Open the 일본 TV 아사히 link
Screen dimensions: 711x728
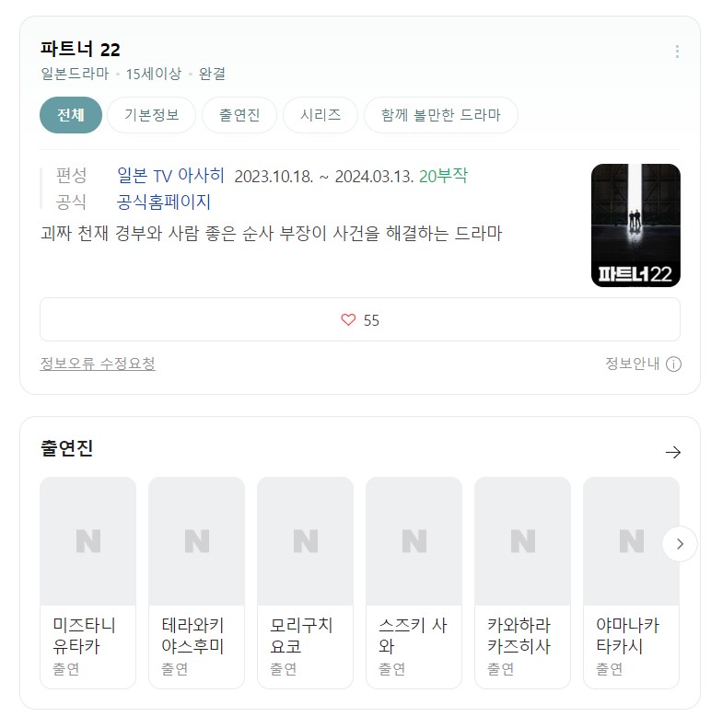[x=170, y=176]
